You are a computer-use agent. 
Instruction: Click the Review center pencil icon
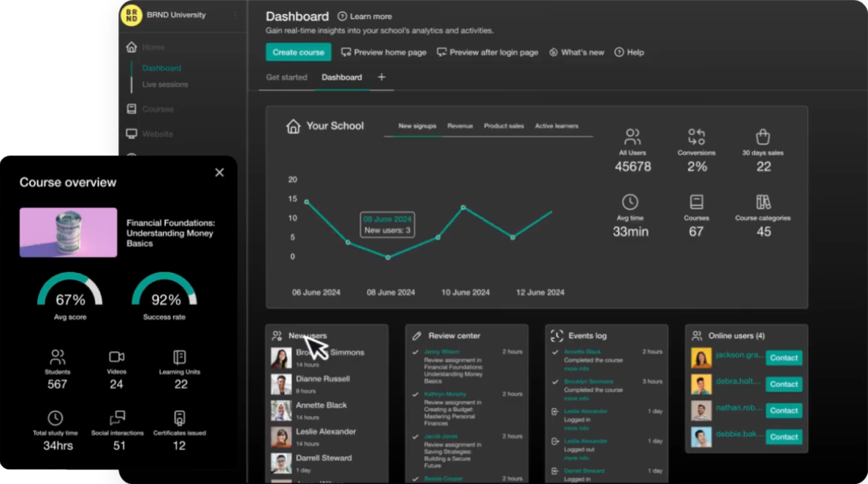click(417, 336)
